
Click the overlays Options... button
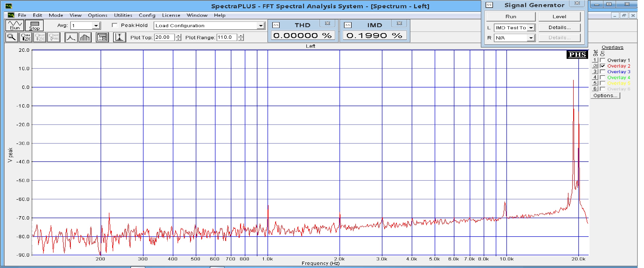pyautogui.click(x=605, y=95)
